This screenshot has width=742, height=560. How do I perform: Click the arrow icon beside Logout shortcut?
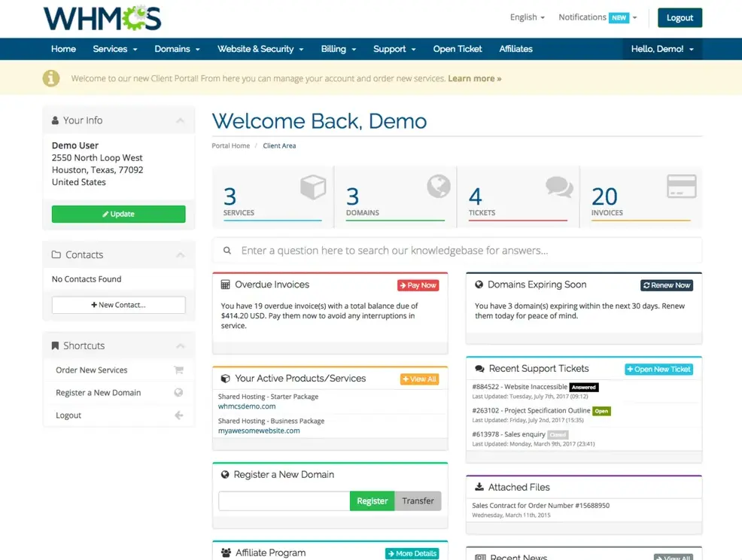(x=178, y=415)
